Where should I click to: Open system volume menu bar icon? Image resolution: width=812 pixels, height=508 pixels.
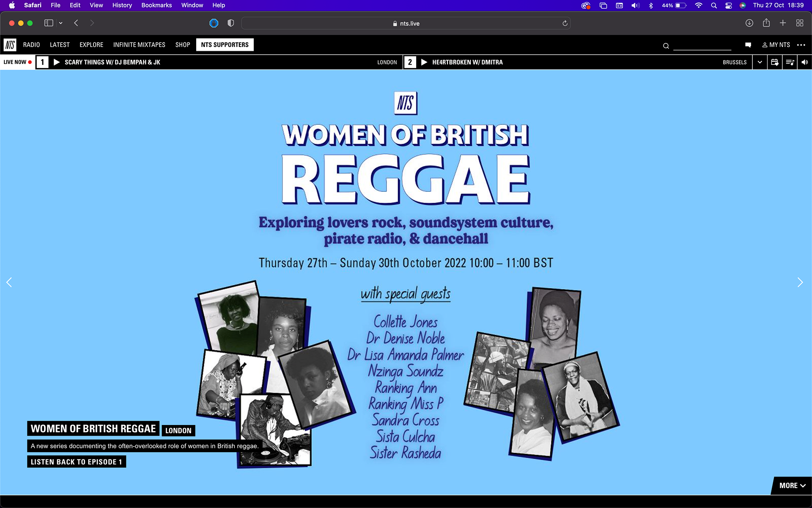[635, 6]
